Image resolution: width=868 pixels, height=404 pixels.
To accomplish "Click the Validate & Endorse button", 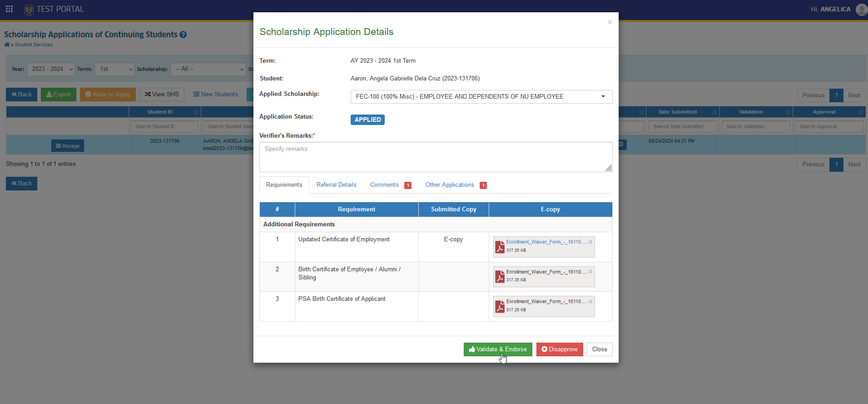I will (498, 349).
